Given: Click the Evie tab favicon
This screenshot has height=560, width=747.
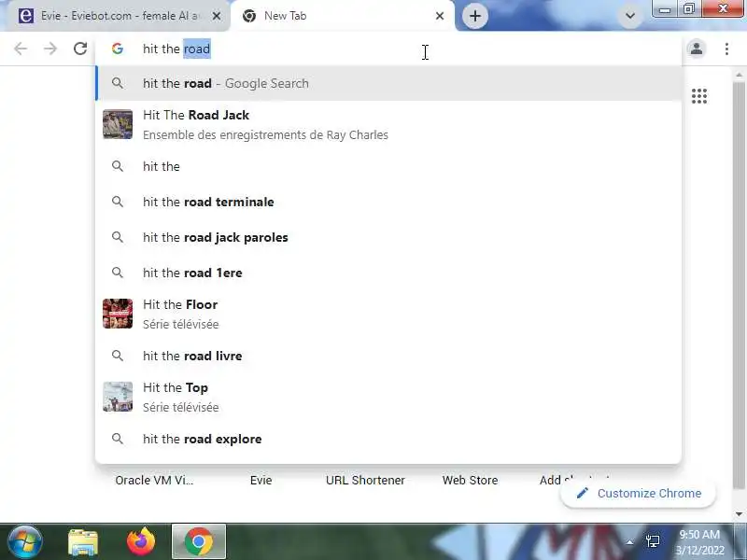Looking at the screenshot, I should (26, 16).
